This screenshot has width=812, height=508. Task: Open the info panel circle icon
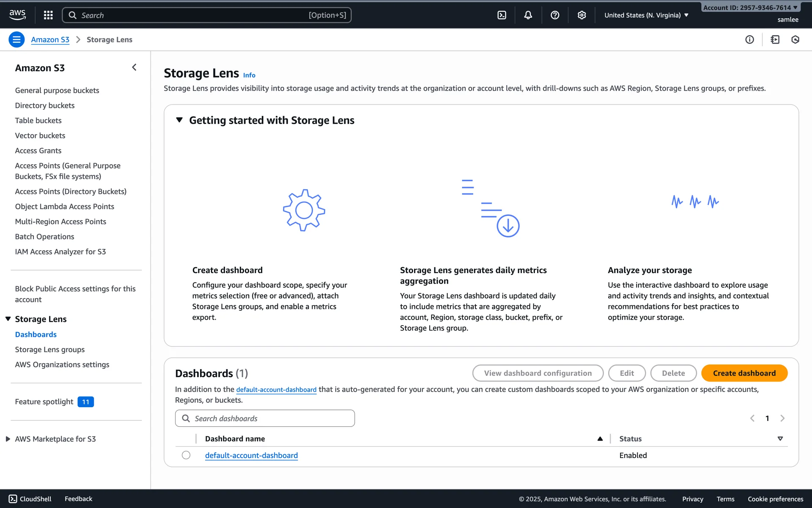pyautogui.click(x=749, y=39)
